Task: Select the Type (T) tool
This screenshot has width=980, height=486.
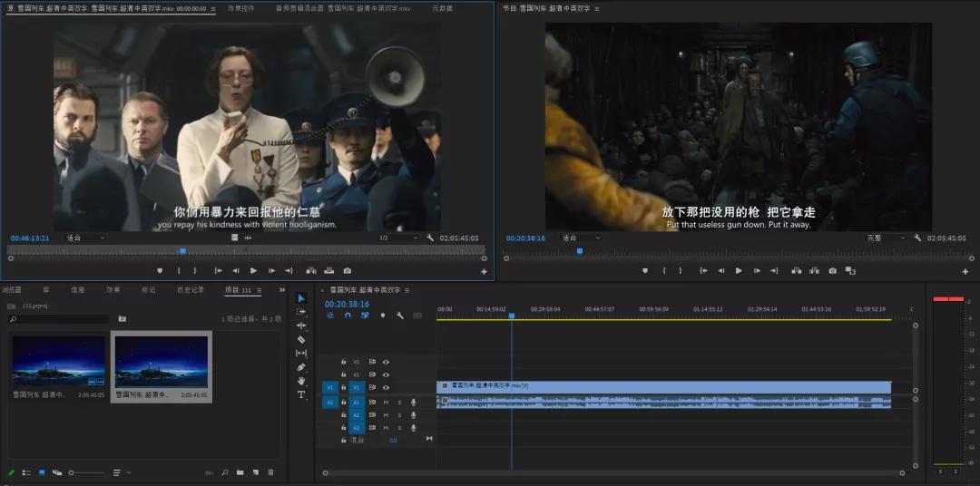Action: (301, 394)
